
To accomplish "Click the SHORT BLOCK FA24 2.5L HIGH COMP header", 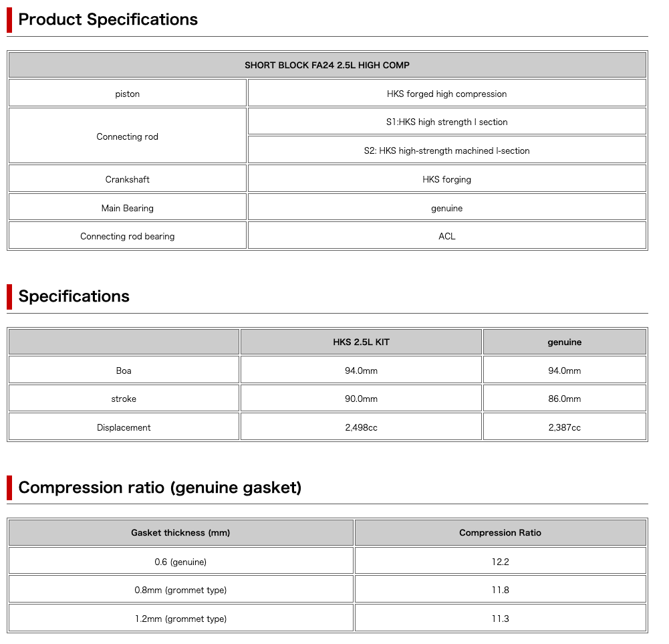I will [327, 65].
